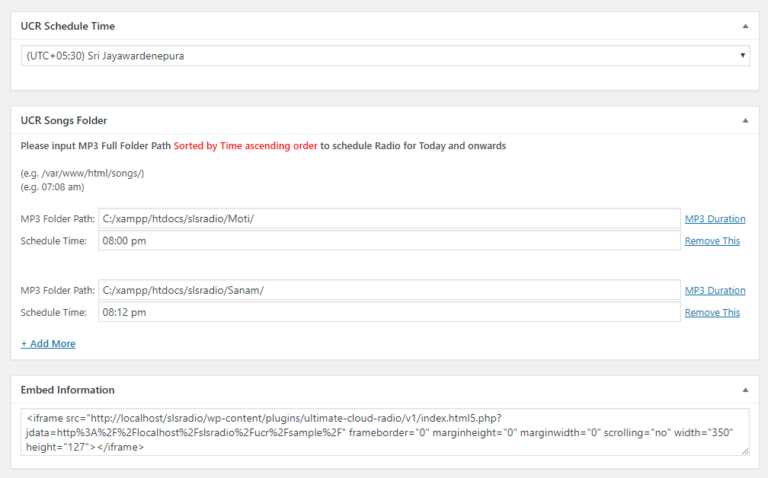Open the Sri Jayawardenepura timezone dropdown
This screenshot has height=478, width=768.
point(385,55)
